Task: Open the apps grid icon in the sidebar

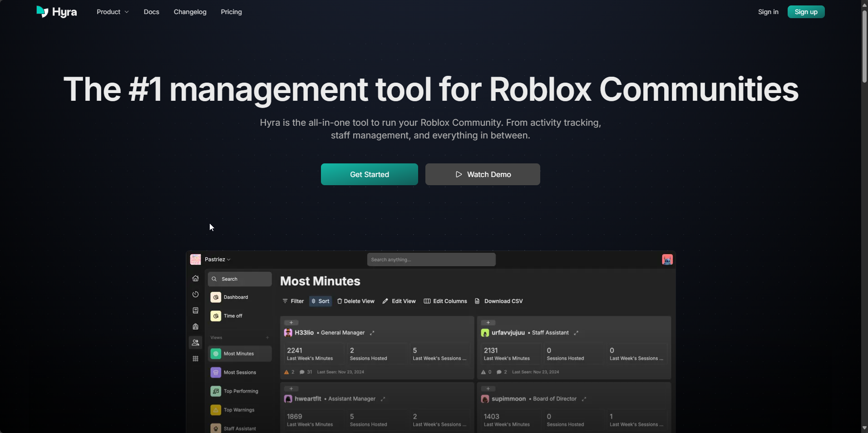Action: (195, 359)
